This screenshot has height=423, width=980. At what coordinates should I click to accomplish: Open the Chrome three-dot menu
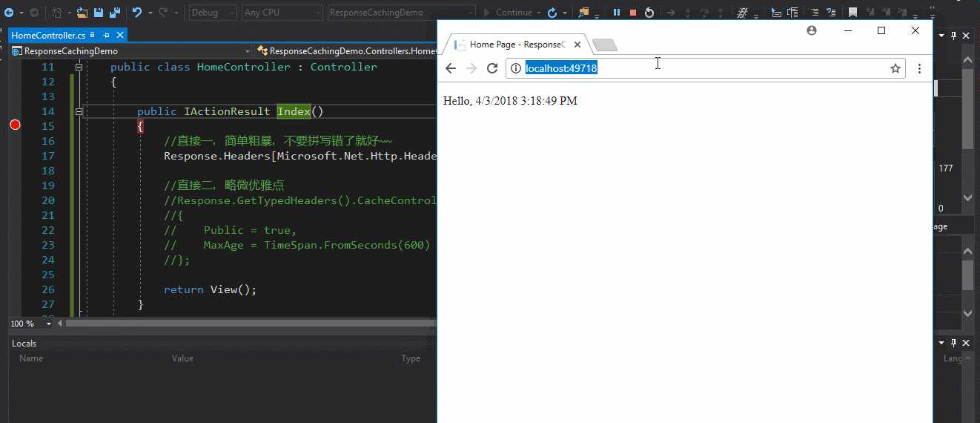point(919,68)
